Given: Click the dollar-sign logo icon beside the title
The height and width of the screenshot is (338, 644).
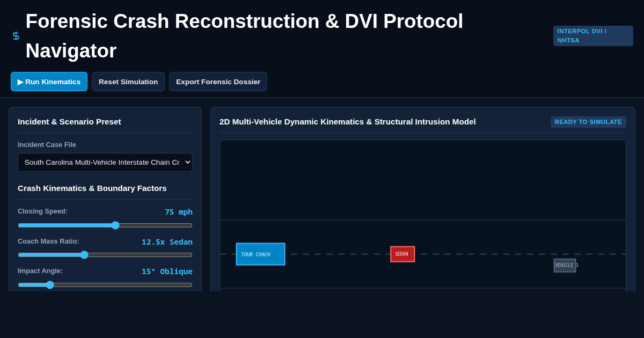Looking at the screenshot, I should click(x=16, y=36).
